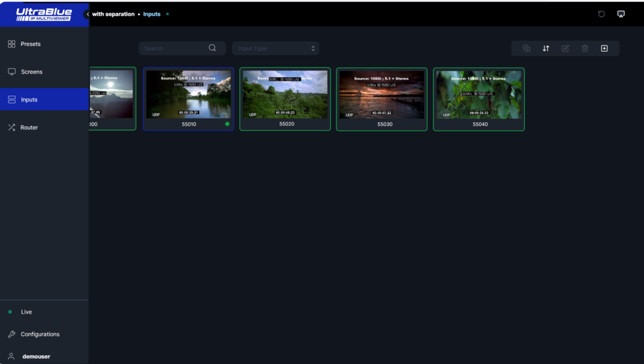The image size is (644, 364).
Task: Click the Router shuffle icon
Action: pyautogui.click(x=11, y=127)
